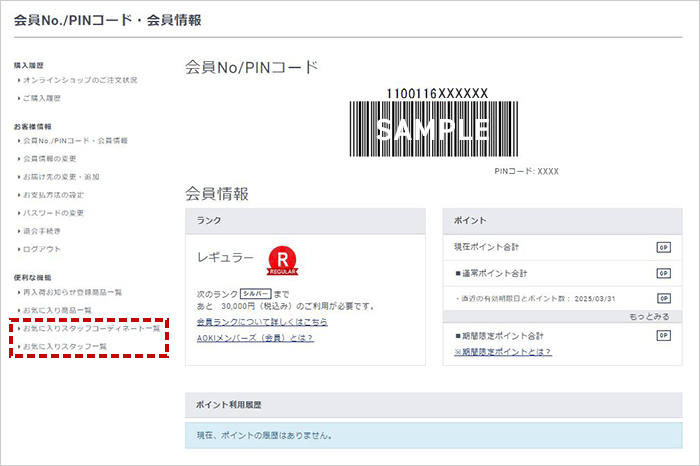Click the 0P badge beside 期間限定ポイント合計
The height and width of the screenshot is (466, 700).
[663, 336]
